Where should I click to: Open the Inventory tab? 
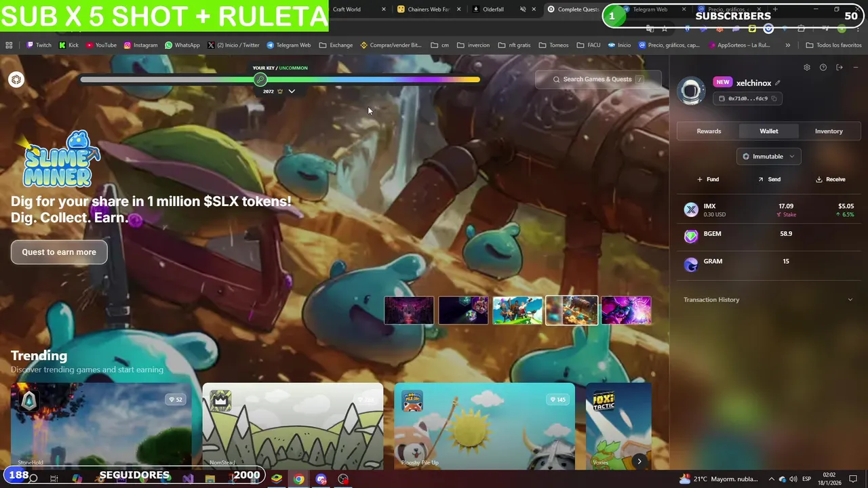point(829,131)
